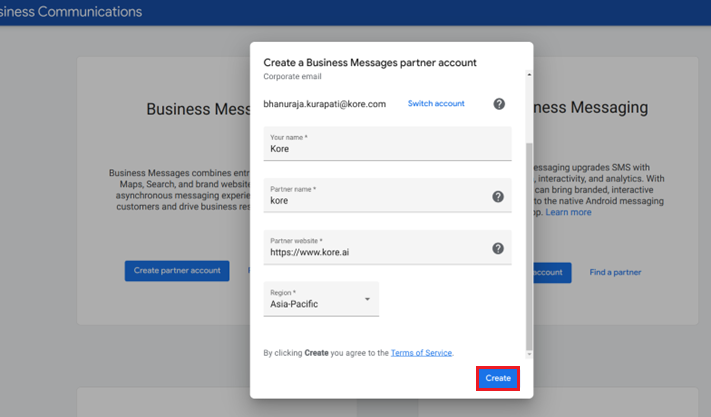Click the dialog scrollbar up arrow
711x417 pixels.
(x=529, y=74)
